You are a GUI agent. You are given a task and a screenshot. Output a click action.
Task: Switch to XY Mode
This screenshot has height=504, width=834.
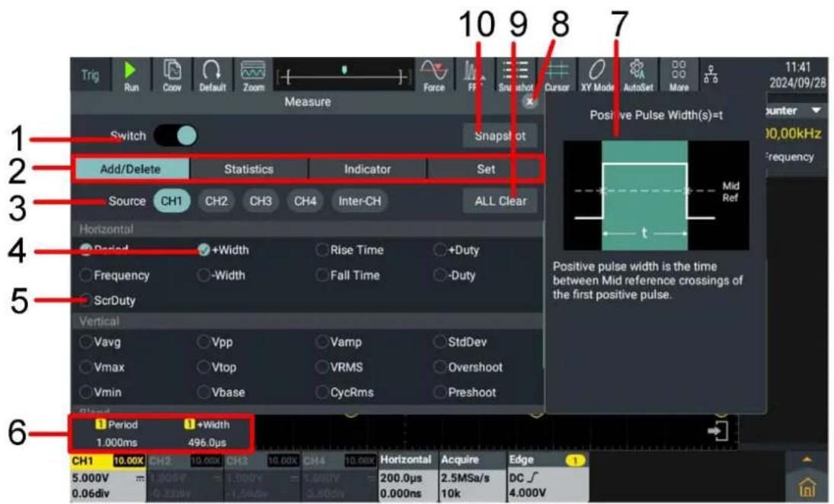click(x=597, y=75)
